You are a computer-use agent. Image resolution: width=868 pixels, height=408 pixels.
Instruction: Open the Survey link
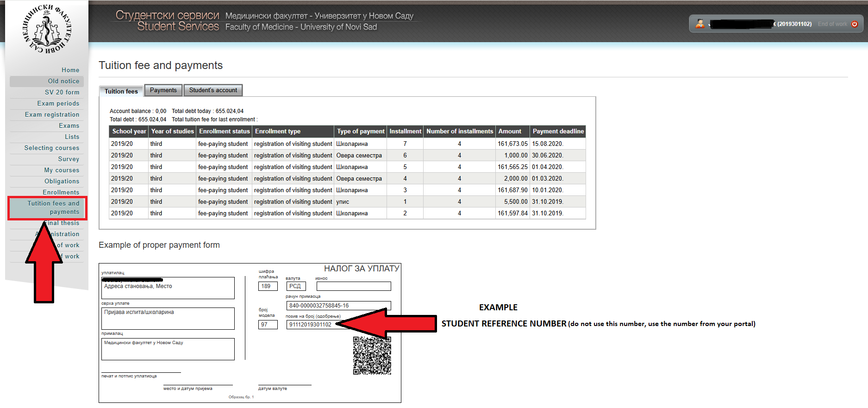(x=69, y=159)
